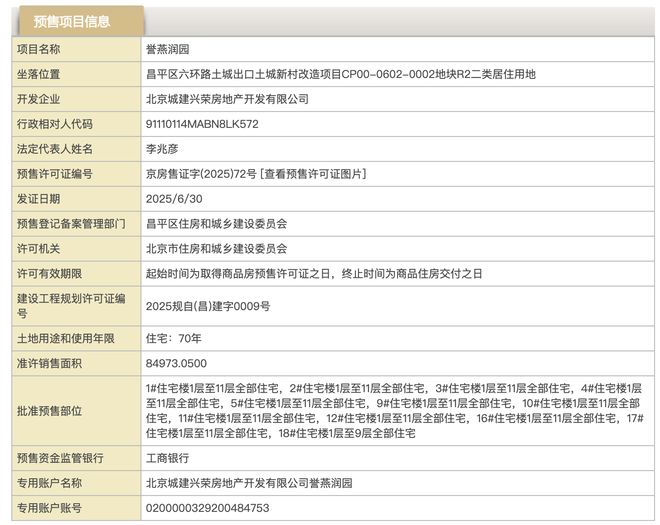660x525 pixels.
Task: Click the 批准预售部位 building list text
Action: tap(395, 410)
